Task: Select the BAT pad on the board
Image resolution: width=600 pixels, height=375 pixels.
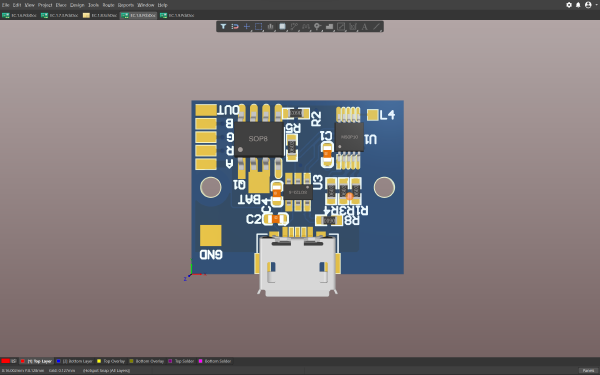Action: coord(259,182)
